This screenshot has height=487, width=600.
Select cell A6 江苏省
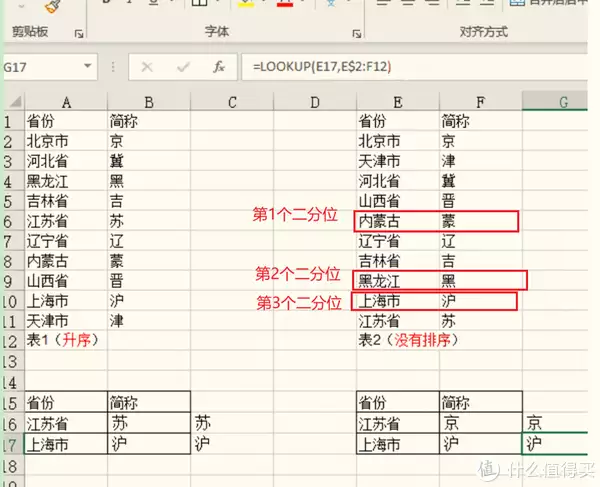pyautogui.click(x=66, y=221)
